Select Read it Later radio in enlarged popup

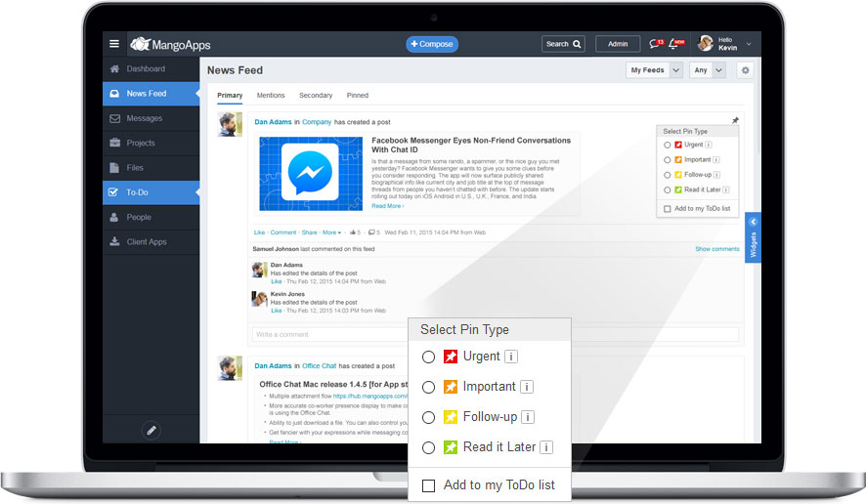[x=428, y=447]
